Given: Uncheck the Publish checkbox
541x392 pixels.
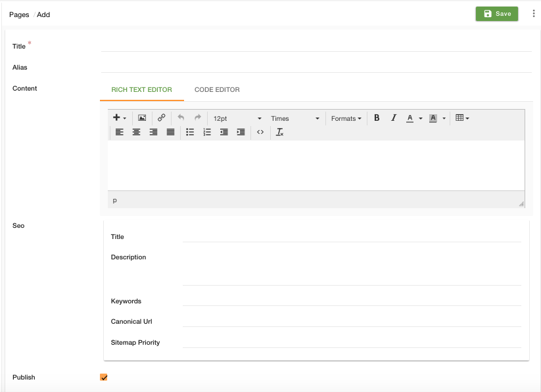Looking at the screenshot, I should pos(104,377).
